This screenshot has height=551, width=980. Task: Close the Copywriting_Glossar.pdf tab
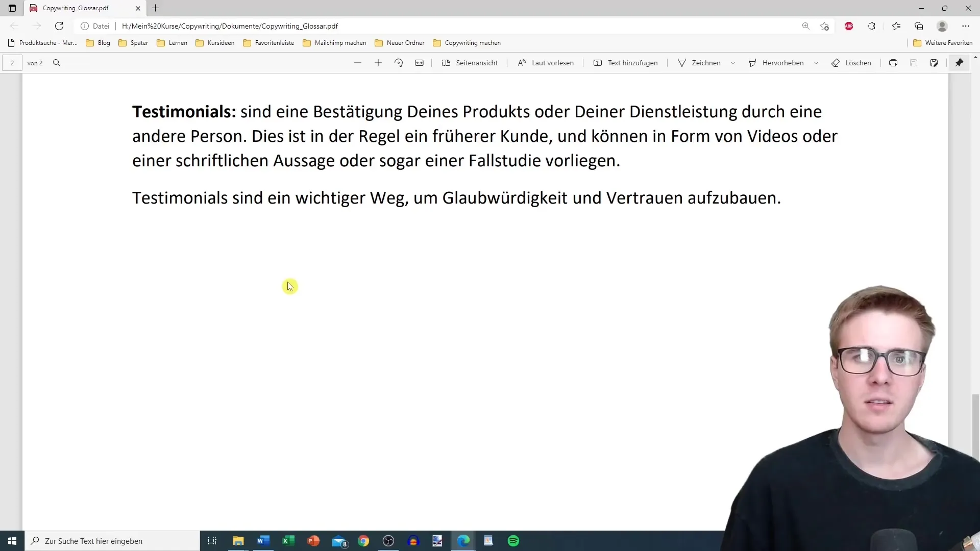click(138, 8)
